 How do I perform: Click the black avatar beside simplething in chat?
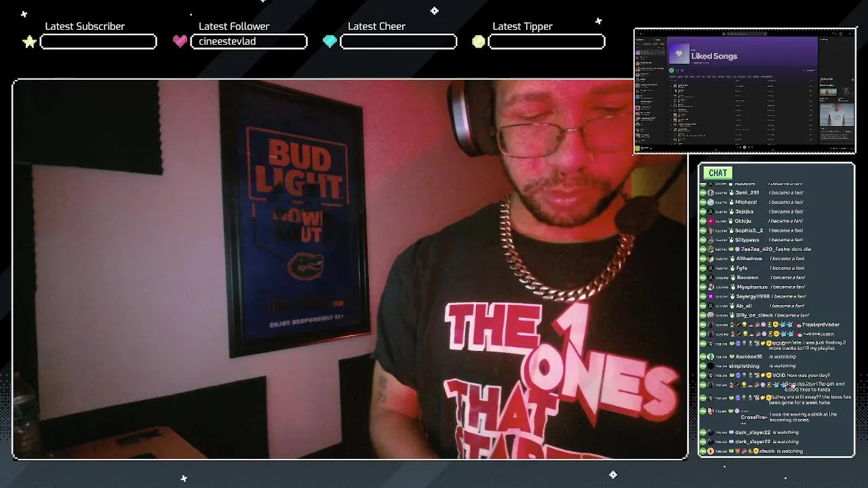point(710,366)
